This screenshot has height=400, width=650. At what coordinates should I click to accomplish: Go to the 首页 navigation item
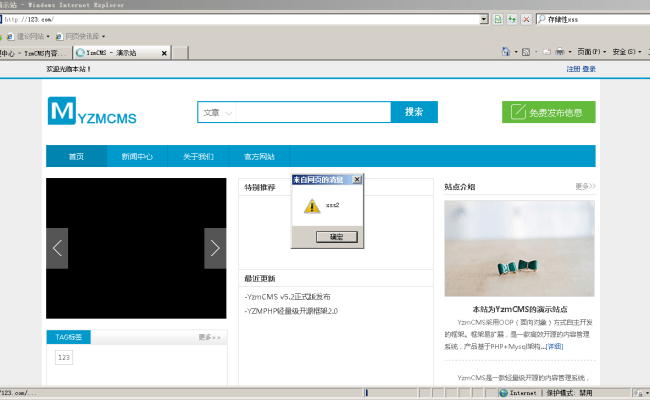tap(76, 156)
